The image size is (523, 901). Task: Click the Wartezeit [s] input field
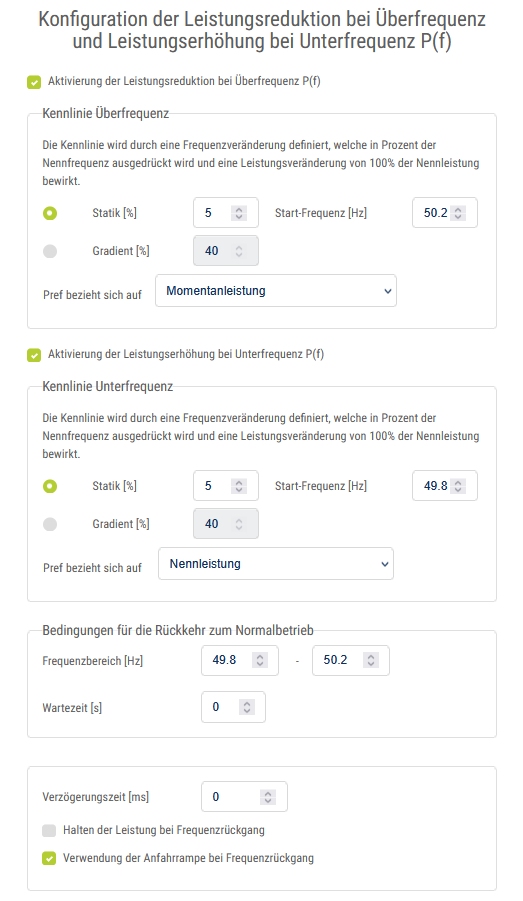(233, 707)
